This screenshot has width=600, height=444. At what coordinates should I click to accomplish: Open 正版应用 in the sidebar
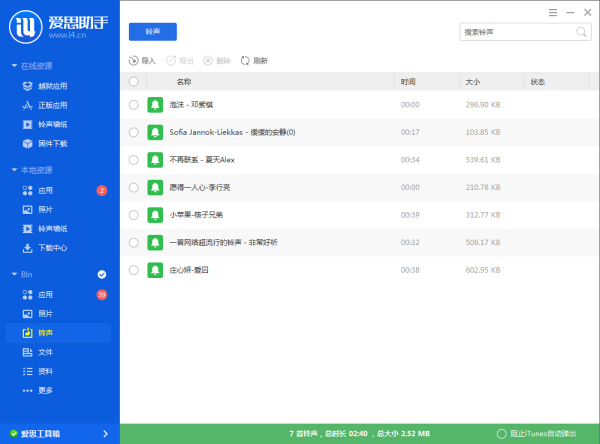(x=51, y=105)
